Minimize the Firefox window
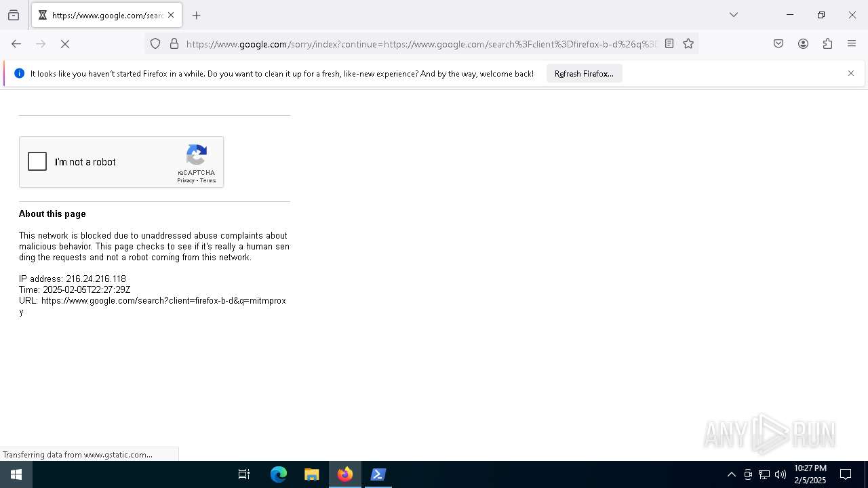Image resolution: width=868 pixels, height=488 pixels. point(790,15)
